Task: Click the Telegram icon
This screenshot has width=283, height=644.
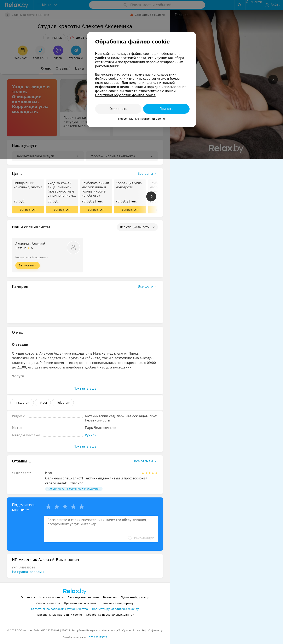Action: (76, 51)
